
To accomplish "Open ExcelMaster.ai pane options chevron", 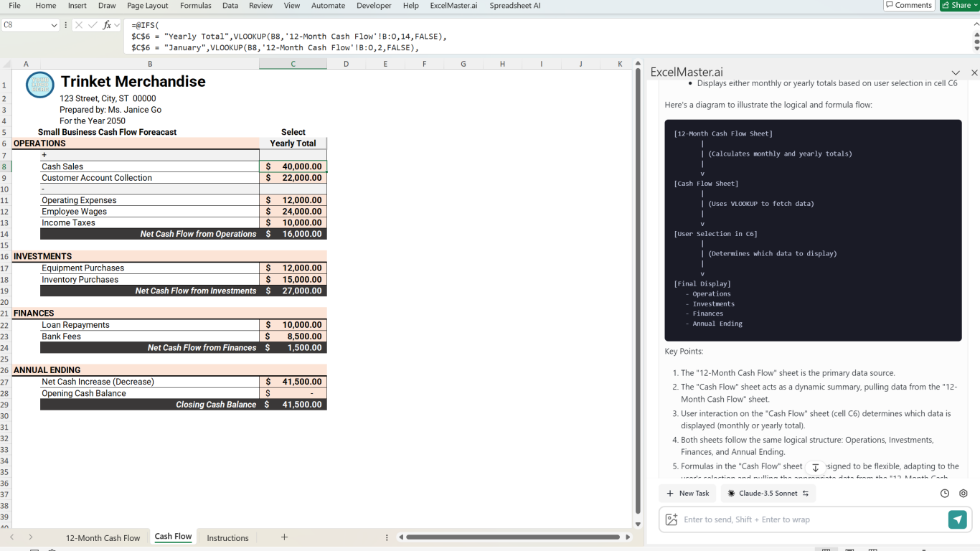I will [956, 72].
